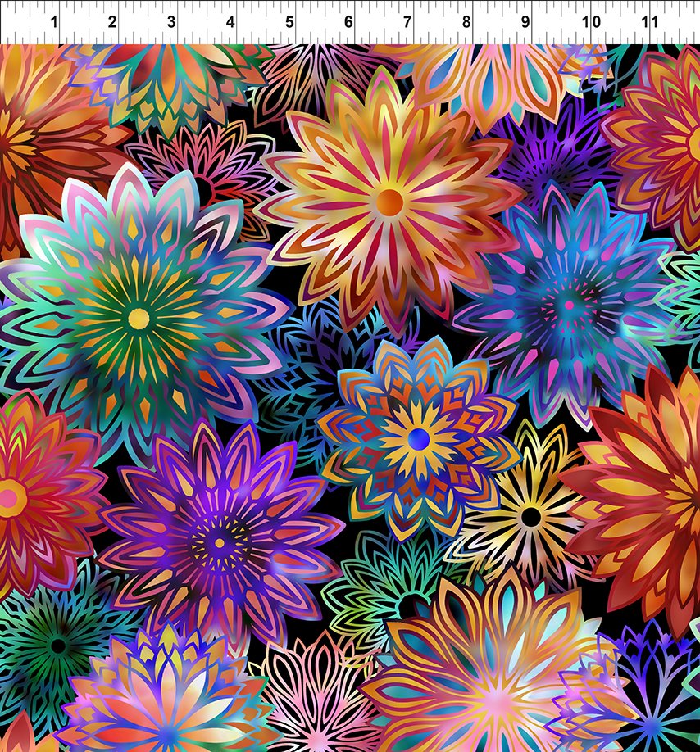
Task: Click the yellow center of the teal flower
Action: click(x=139, y=319)
